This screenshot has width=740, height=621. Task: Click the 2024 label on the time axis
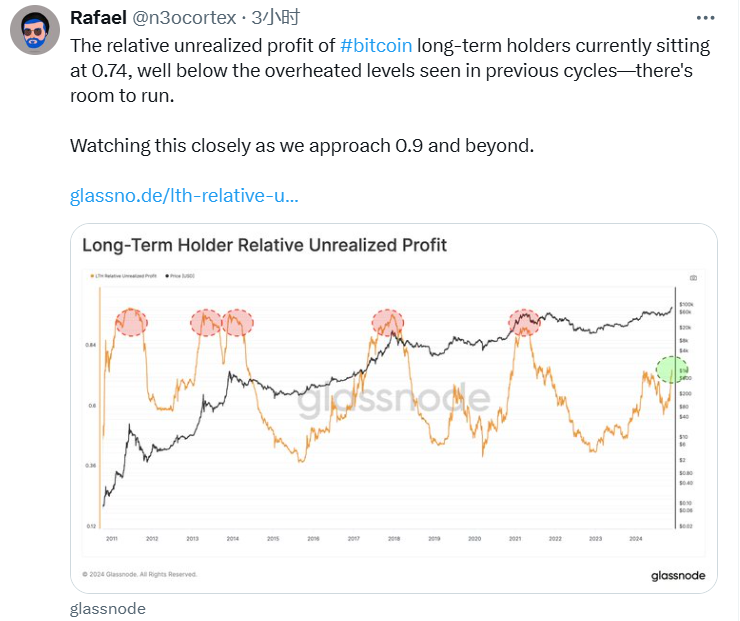point(636,538)
